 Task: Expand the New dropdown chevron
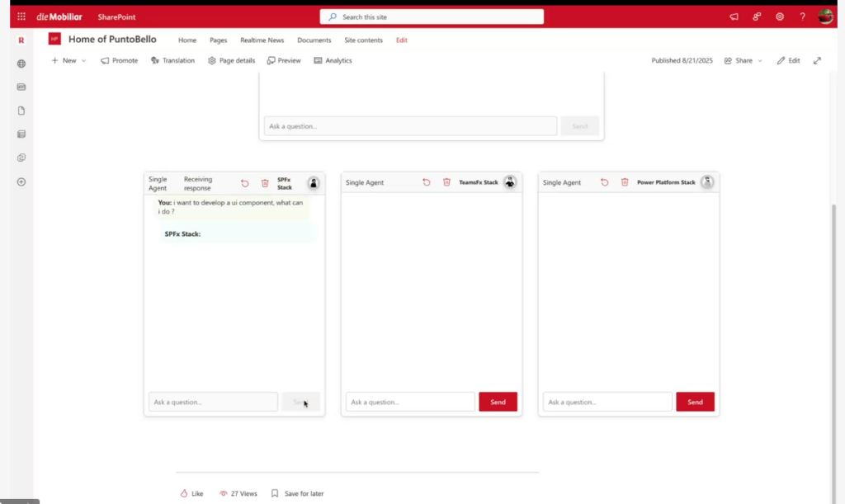(83, 61)
